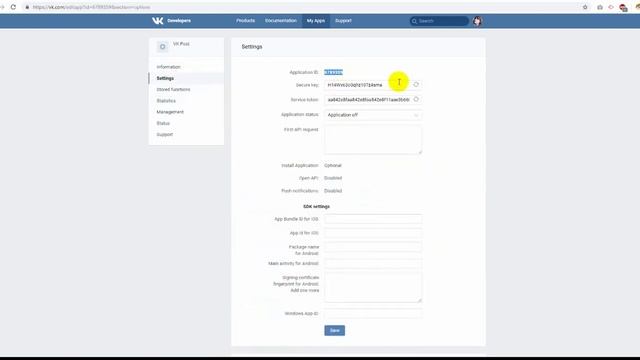Click the Optional value for Install Application
The height and width of the screenshot is (360, 640).
[x=333, y=165]
